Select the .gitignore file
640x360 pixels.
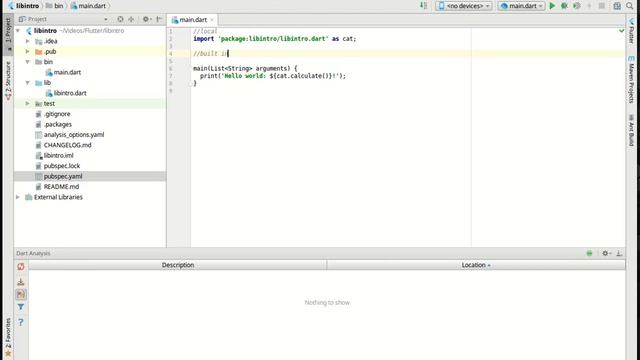click(x=57, y=114)
